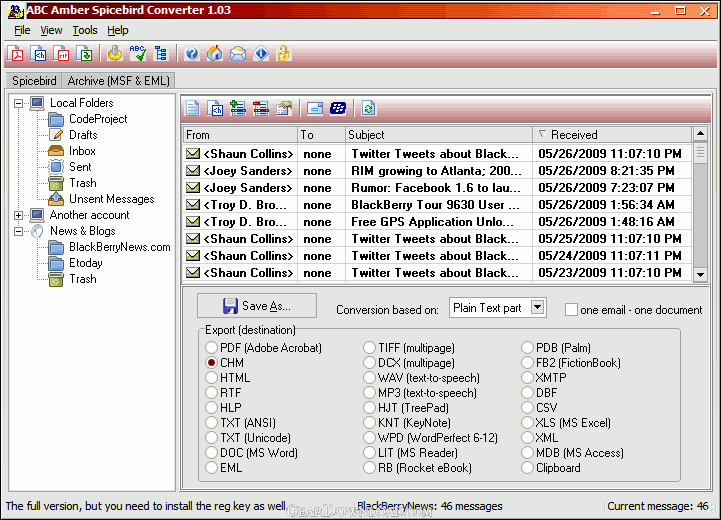Click the Save As... button
The width and height of the screenshot is (721, 520).
click(257, 306)
